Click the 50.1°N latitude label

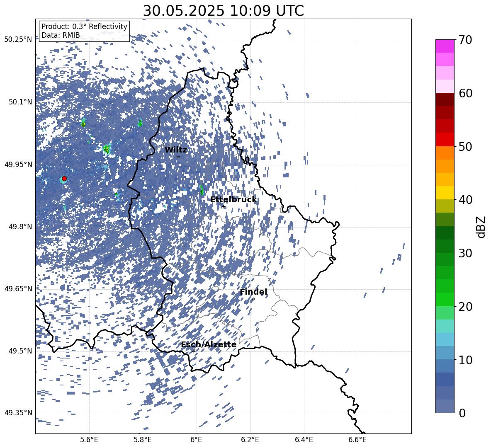point(21,102)
